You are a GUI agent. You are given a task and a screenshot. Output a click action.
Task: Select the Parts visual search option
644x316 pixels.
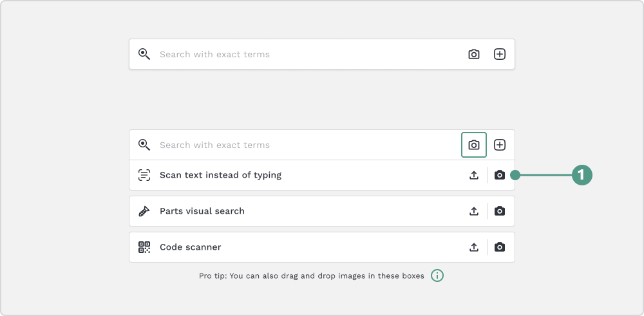[x=321, y=211]
